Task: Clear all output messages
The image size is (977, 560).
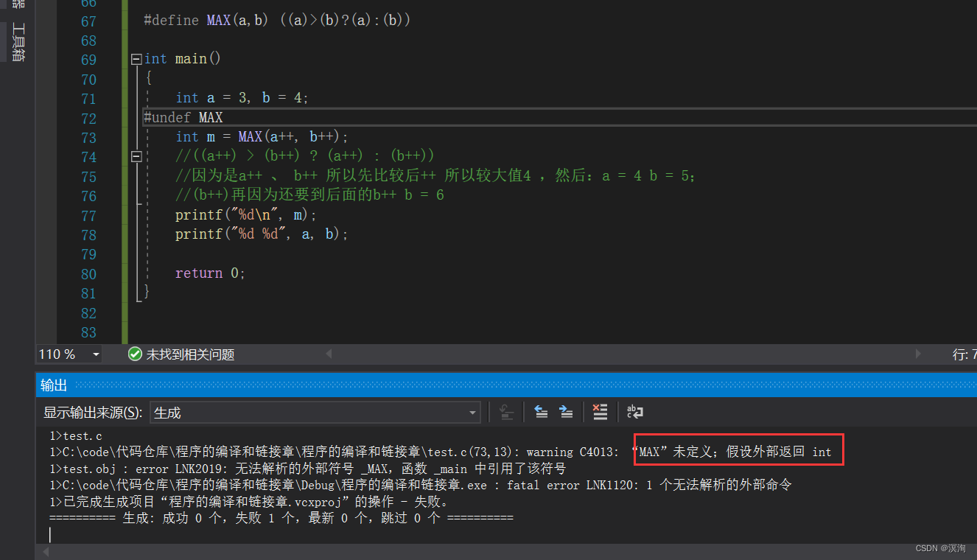Action: coord(600,412)
